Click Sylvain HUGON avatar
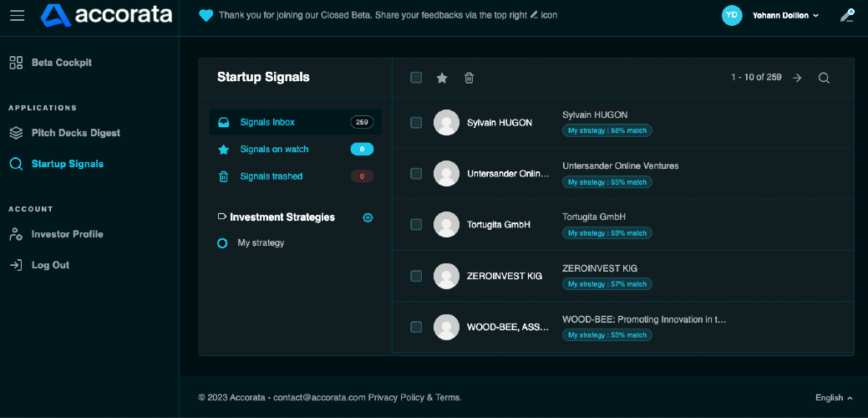The height and width of the screenshot is (418, 868). click(x=446, y=122)
